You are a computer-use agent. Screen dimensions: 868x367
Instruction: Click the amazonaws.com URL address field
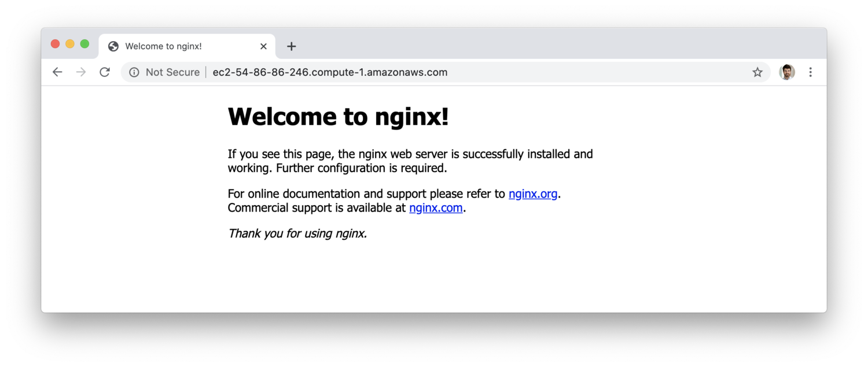[x=330, y=72]
